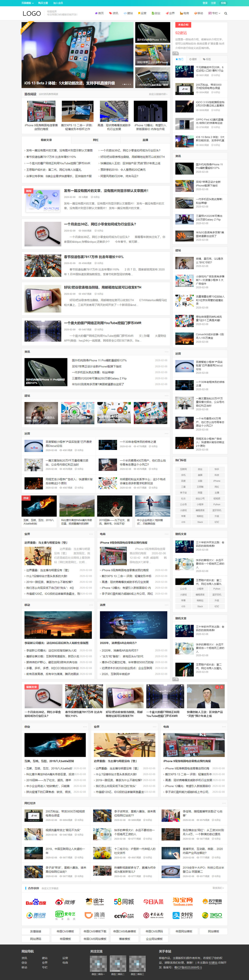249x980 pixels.
Task: Open the 购买主题 link in top bar
Action: (x=43, y=3)
